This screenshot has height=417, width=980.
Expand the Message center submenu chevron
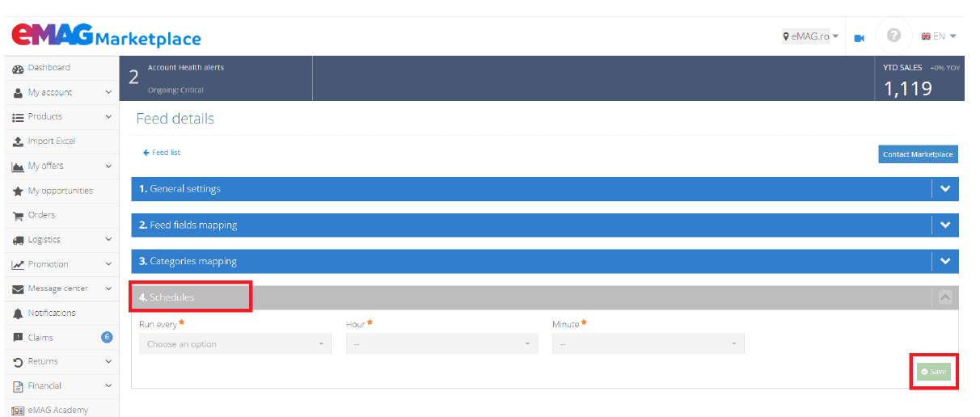point(109,289)
